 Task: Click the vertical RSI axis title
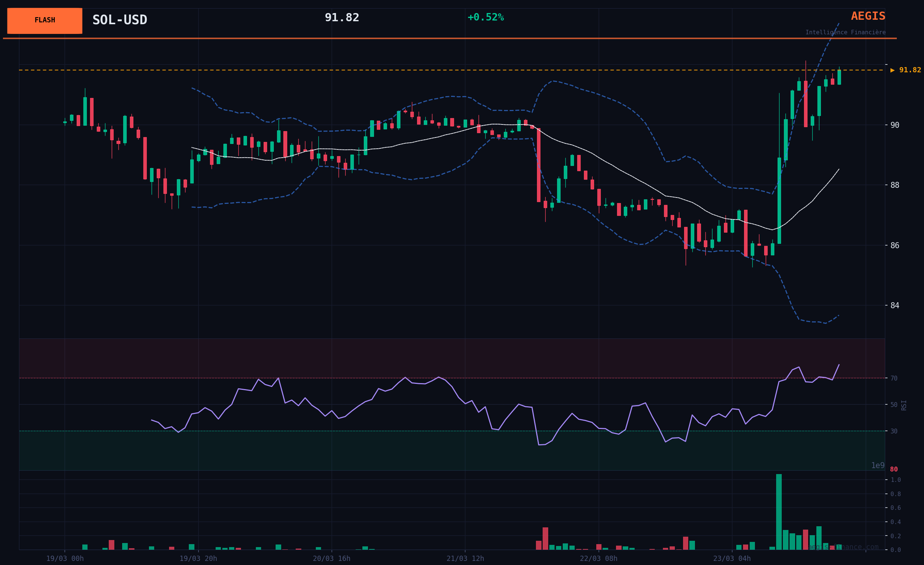[904, 405]
